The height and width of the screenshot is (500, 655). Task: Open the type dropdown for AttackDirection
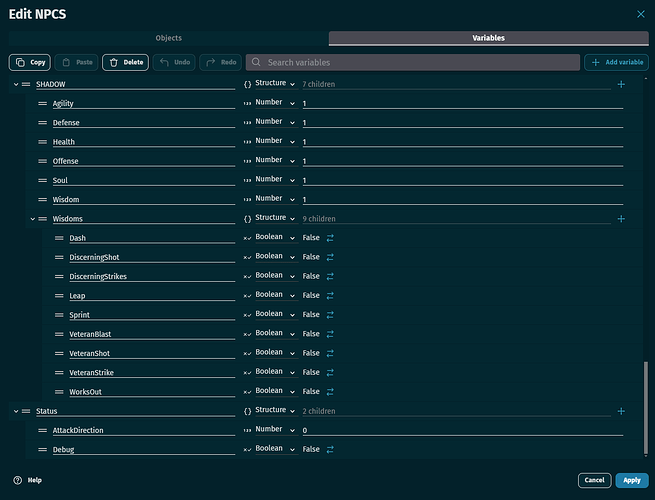pyautogui.click(x=276, y=429)
